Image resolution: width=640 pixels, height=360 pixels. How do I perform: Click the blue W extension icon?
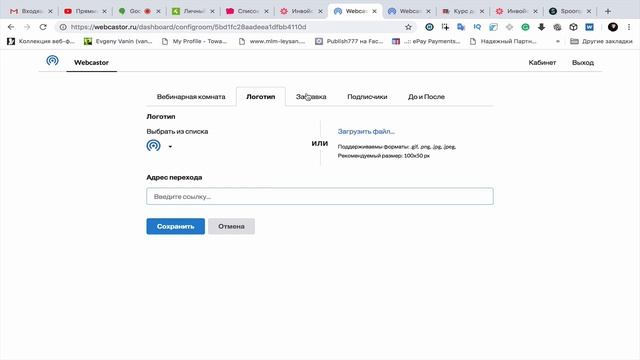pos(589,27)
